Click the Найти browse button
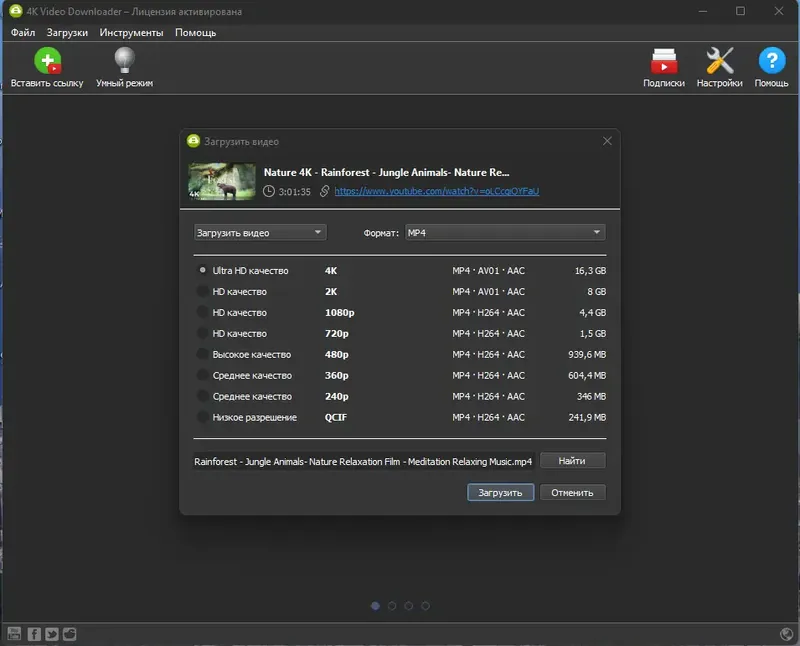The width and height of the screenshot is (800, 646). tap(572, 461)
